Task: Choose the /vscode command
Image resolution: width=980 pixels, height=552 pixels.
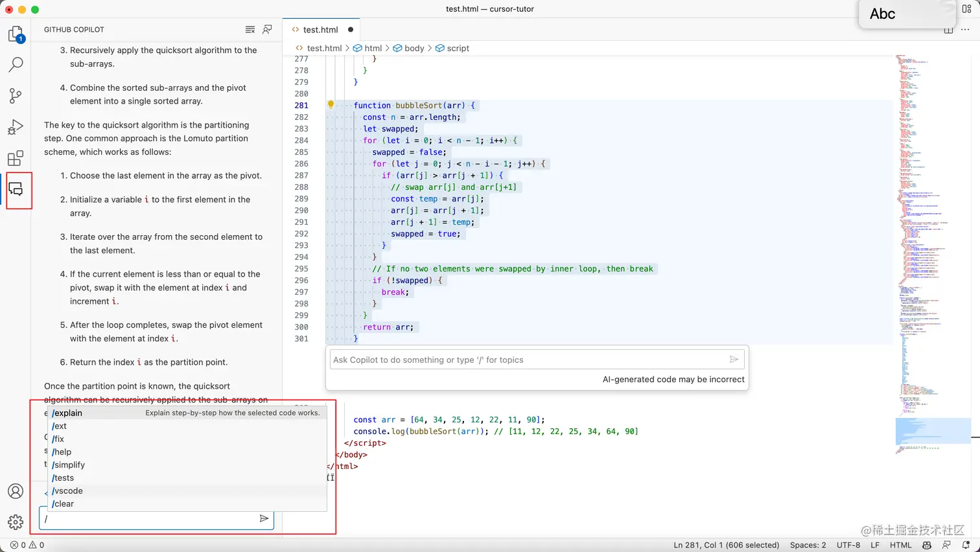Action: tap(187, 490)
